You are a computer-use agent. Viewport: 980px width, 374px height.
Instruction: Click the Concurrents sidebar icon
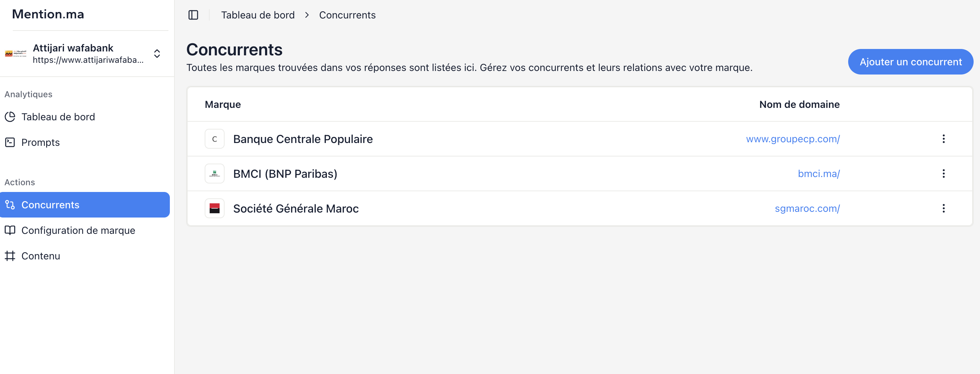[x=10, y=205]
